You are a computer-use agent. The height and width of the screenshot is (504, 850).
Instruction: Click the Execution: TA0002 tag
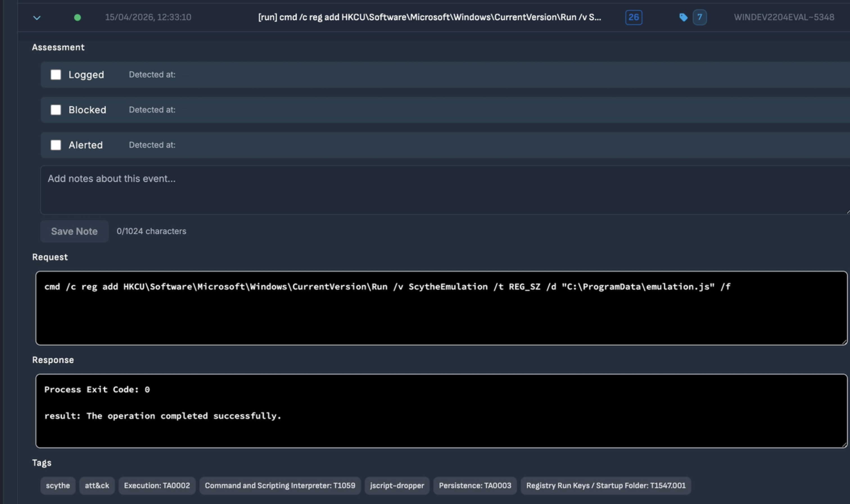point(157,485)
